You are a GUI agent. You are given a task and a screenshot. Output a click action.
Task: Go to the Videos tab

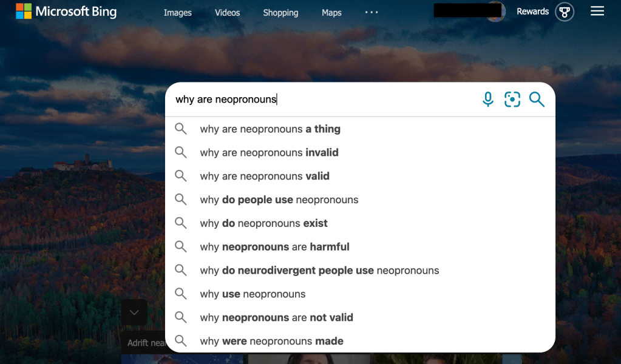[x=227, y=13]
